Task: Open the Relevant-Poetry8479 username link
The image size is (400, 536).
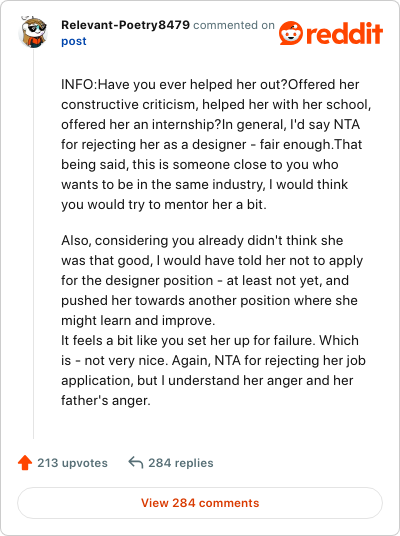Action: pyautogui.click(x=125, y=25)
